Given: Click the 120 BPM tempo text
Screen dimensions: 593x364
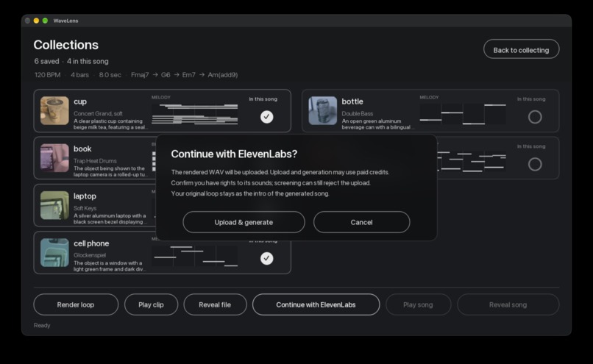Looking at the screenshot, I should [48, 75].
